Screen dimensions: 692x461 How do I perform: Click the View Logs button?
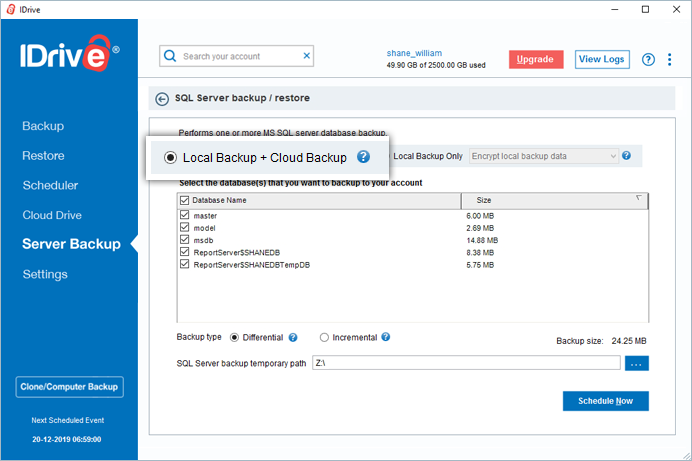click(602, 59)
